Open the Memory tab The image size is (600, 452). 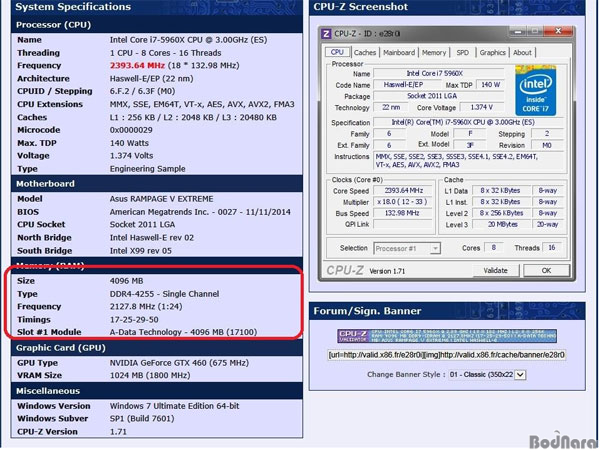(x=434, y=52)
